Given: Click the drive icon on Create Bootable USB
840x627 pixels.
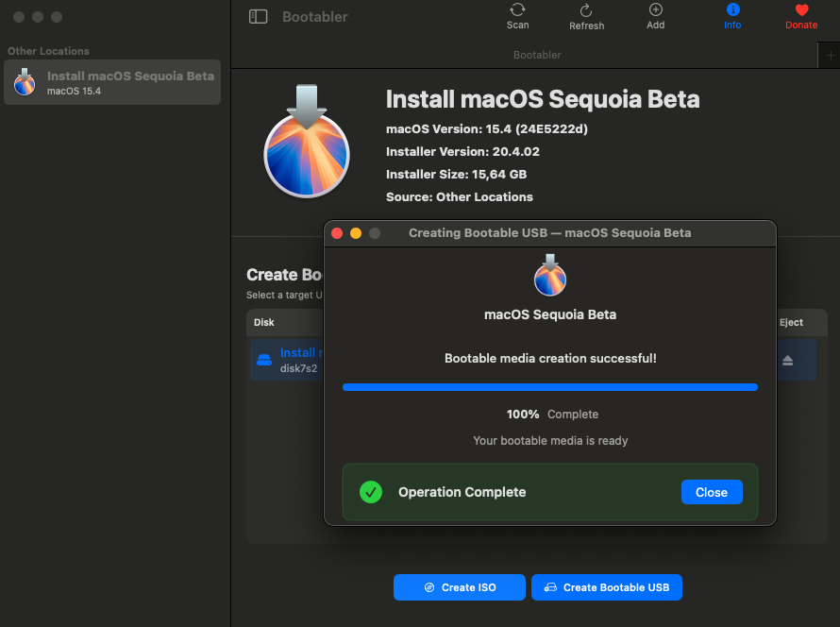Looking at the screenshot, I should (550, 587).
